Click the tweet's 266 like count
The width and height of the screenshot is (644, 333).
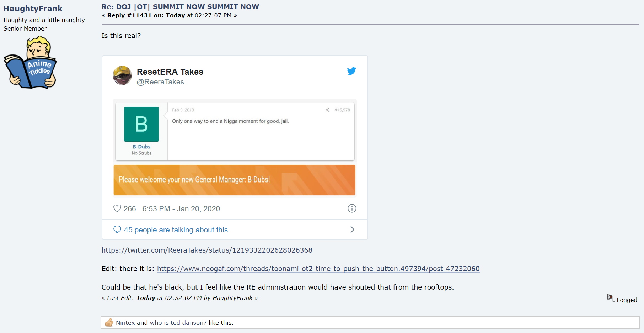click(130, 209)
